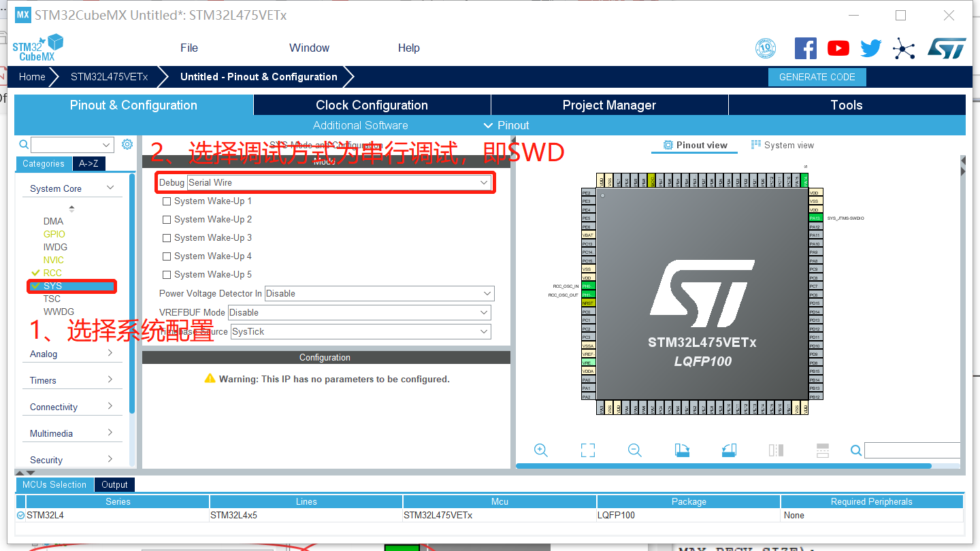Screen dimensions: 980x551
Task: Open the Debug Serial Wire dropdown
Action: pyautogui.click(x=340, y=182)
